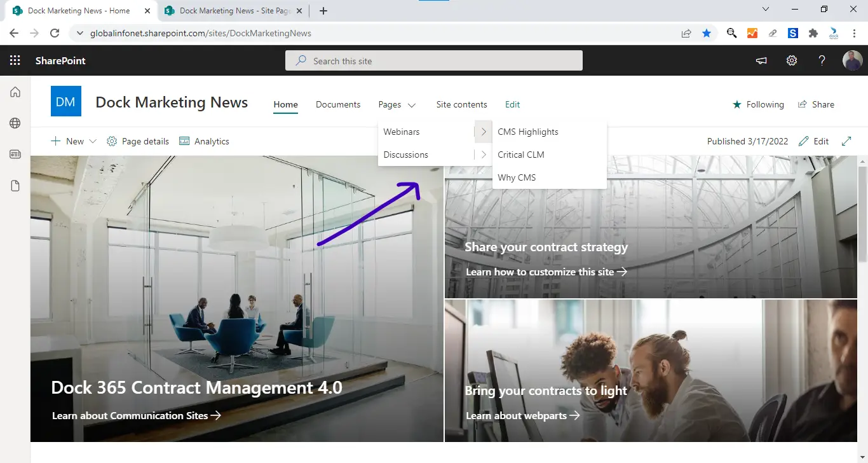Open Documents in the site navigation

338,104
